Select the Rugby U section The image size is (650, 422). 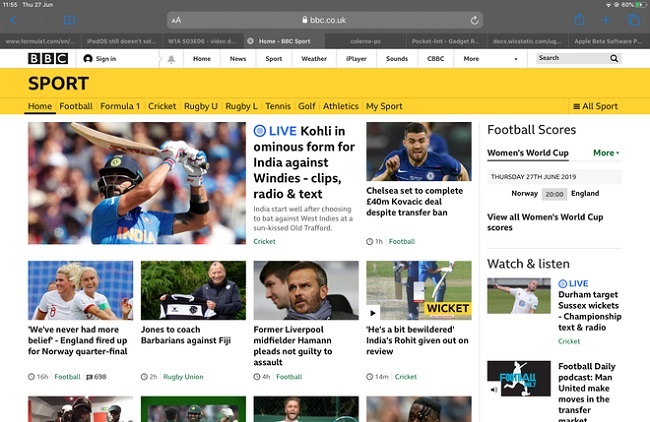pos(201,106)
